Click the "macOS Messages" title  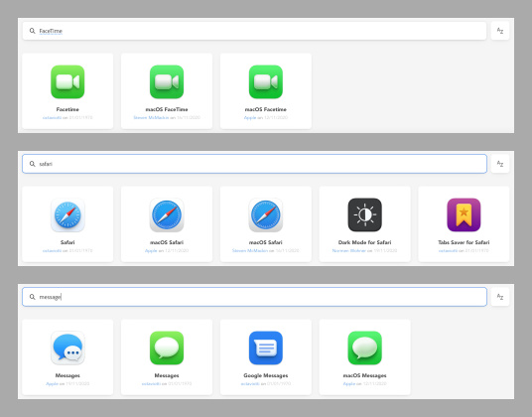pos(364,375)
